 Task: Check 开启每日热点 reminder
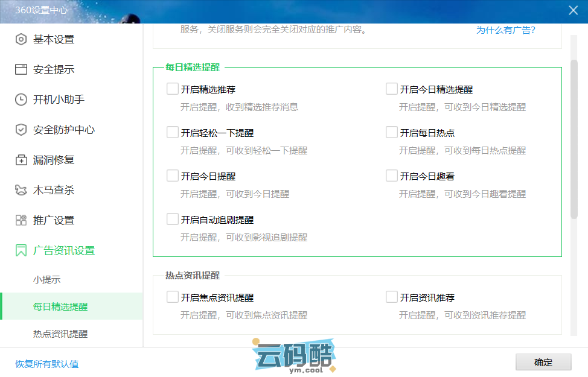(x=391, y=132)
